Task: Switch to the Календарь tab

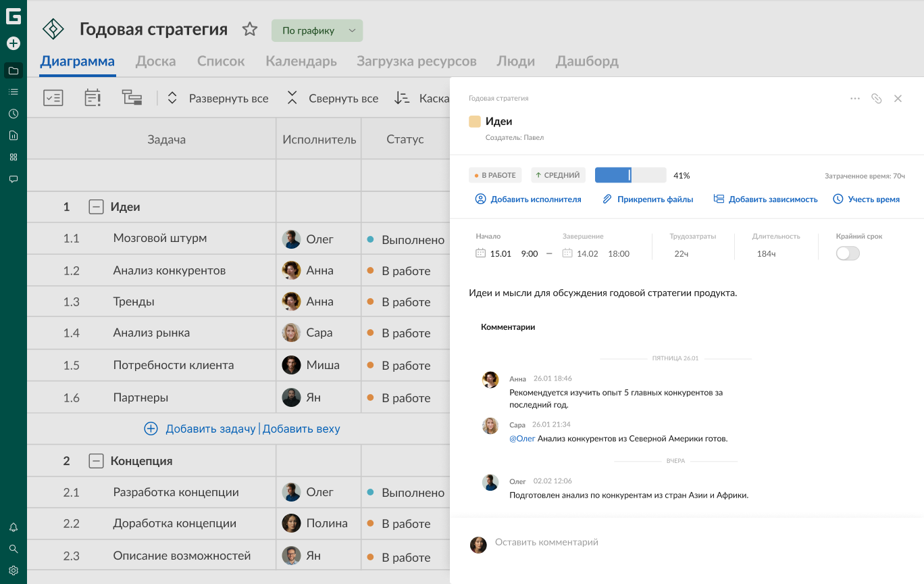Action: (301, 62)
